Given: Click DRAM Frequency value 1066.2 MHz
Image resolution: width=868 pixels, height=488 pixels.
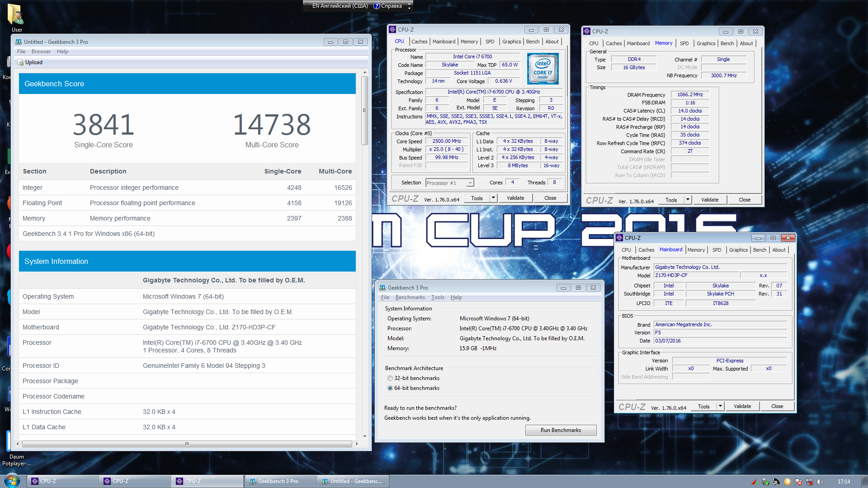Looking at the screenshot, I should [x=690, y=95].
